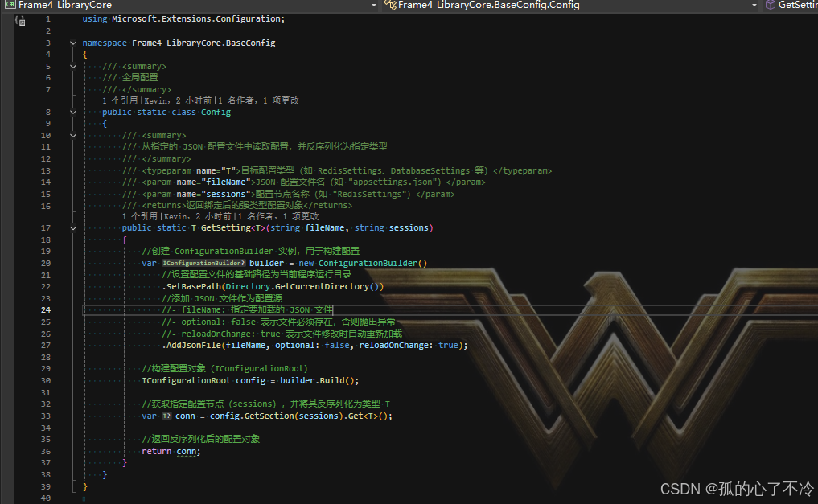Collapse the GetSetting method on line 17
This screenshot has width=818, height=504.
(x=73, y=227)
